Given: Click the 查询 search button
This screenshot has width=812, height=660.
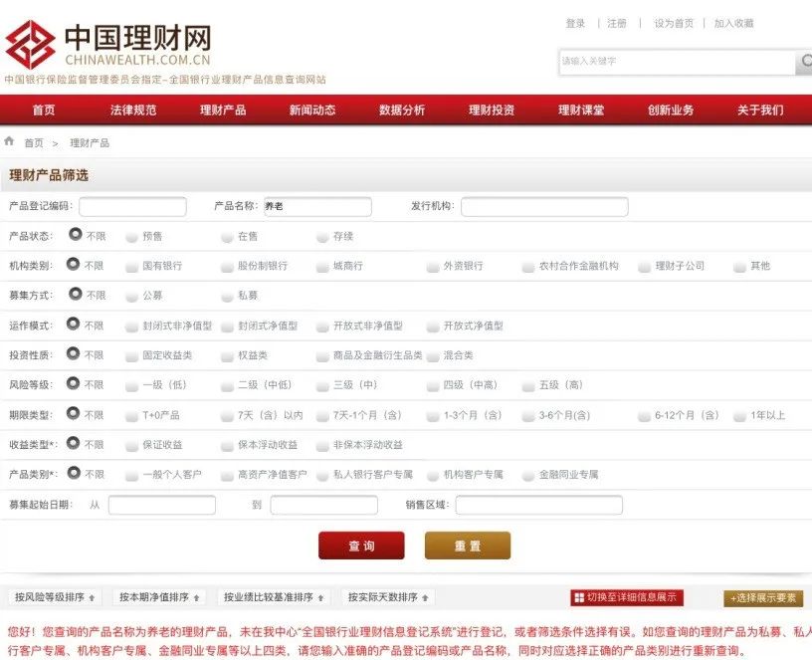Looking at the screenshot, I should coord(360,547).
